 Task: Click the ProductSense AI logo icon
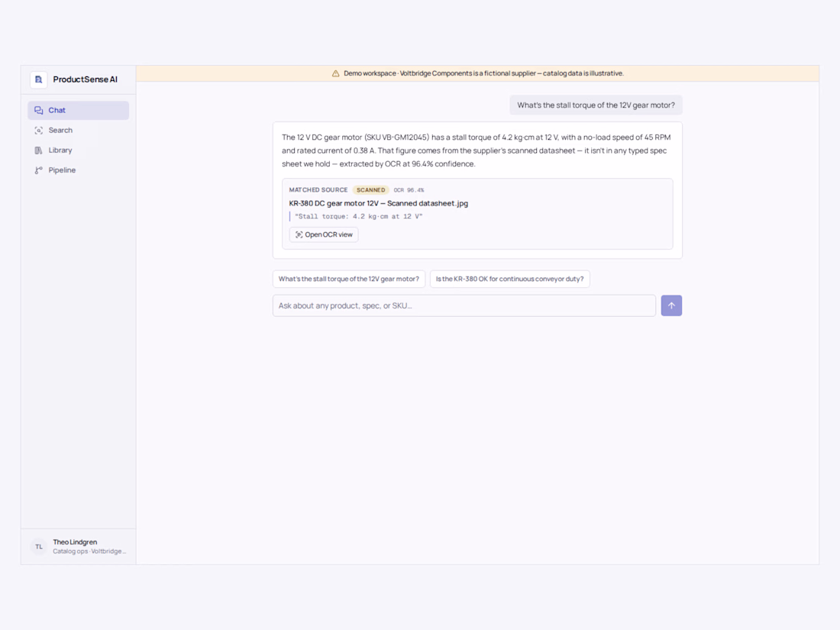pos(39,80)
